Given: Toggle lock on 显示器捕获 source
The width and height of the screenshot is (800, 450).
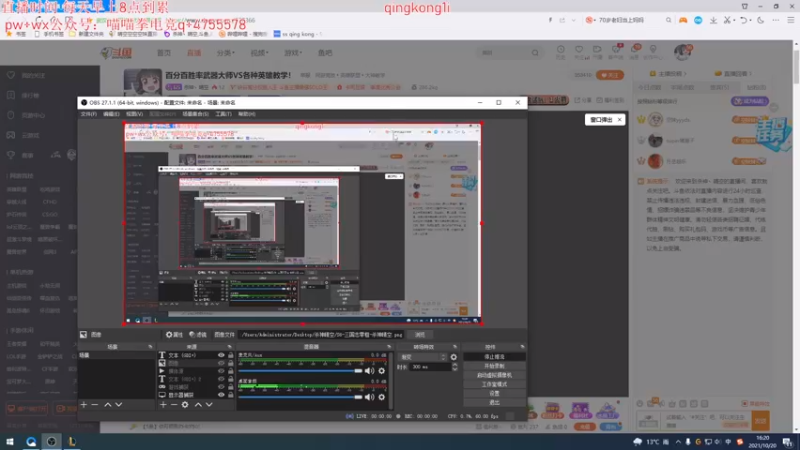Looking at the screenshot, I should [231, 395].
